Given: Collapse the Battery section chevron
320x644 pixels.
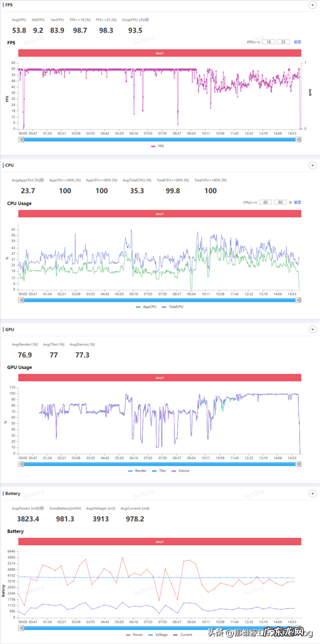Looking at the screenshot, I should coord(313,494).
